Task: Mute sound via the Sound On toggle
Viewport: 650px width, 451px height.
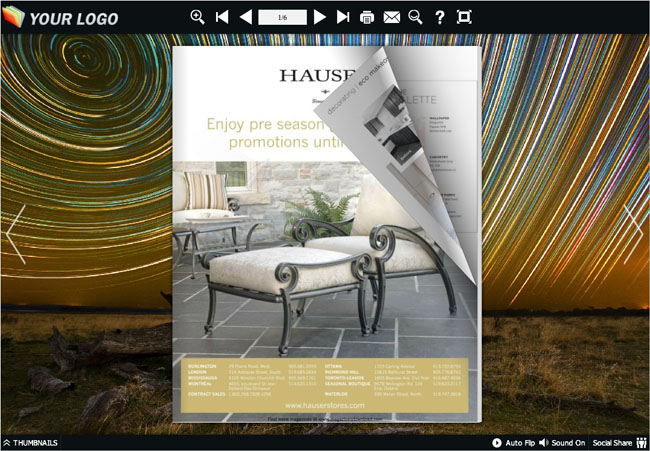Action: tap(561, 442)
